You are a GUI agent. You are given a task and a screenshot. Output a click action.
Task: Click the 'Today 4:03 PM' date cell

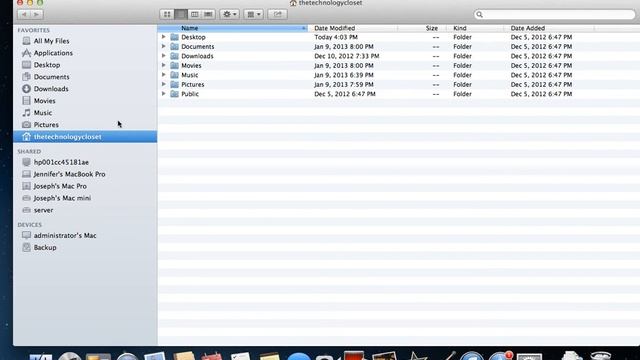[x=336, y=37]
